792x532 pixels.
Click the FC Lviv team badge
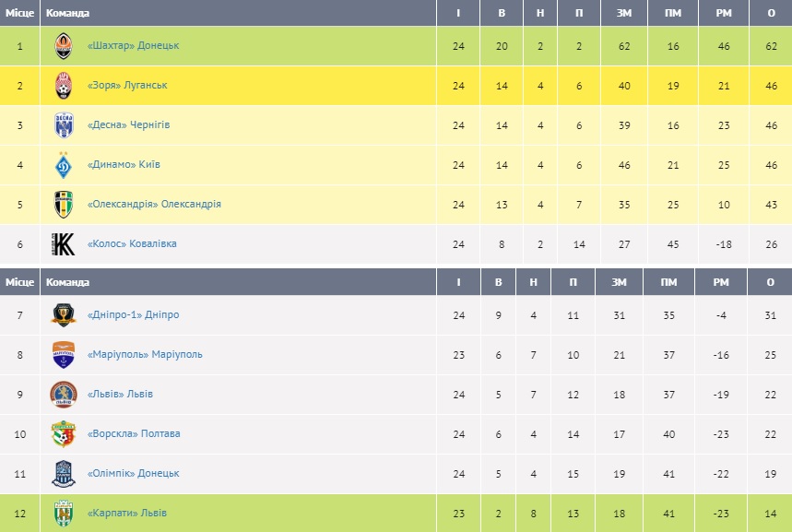click(63, 394)
